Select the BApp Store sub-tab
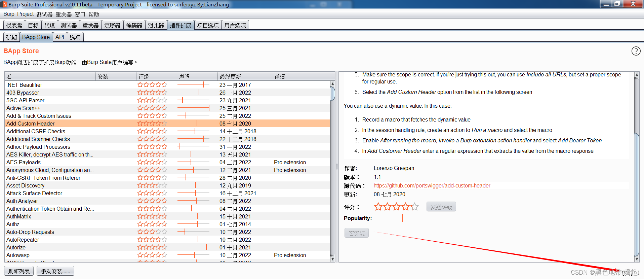 click(36, 37)
